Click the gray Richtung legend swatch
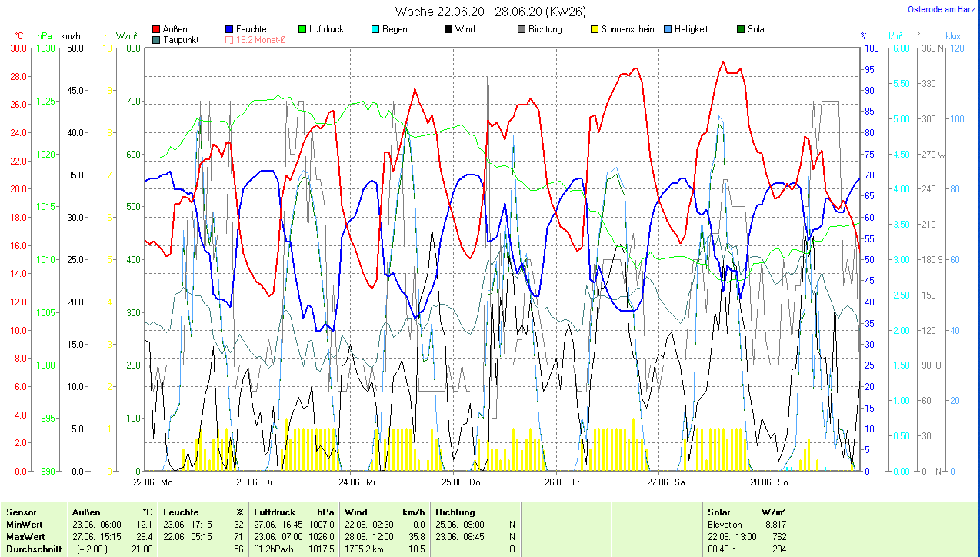 tap(522, 29)
